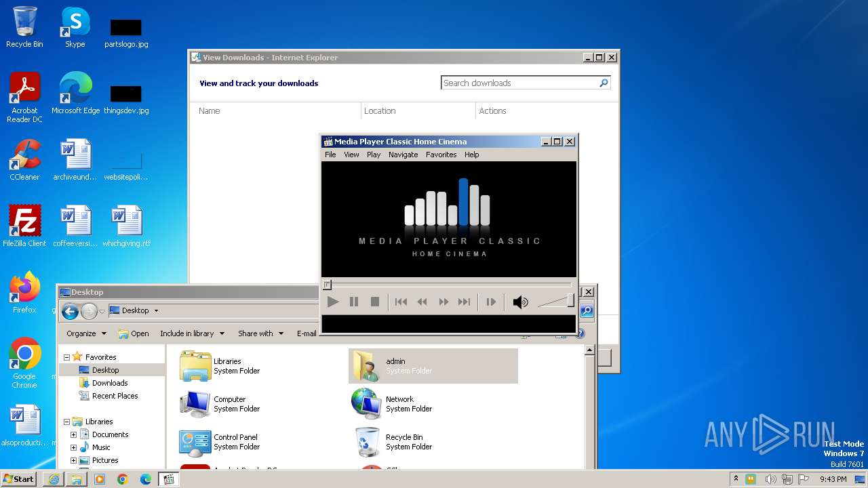Expand the Music library node
Image resolution: width=868 pixels, height=488 pixels.
tap(74, 447)
